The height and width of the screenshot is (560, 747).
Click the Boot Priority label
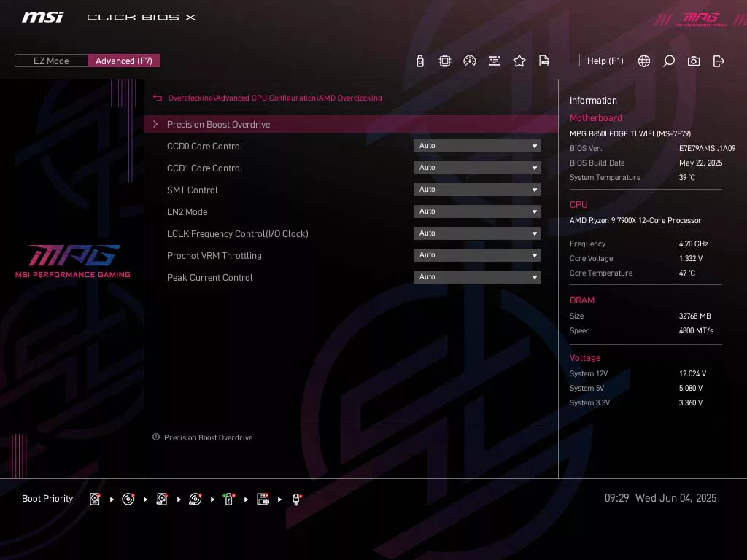click(47, 499)
